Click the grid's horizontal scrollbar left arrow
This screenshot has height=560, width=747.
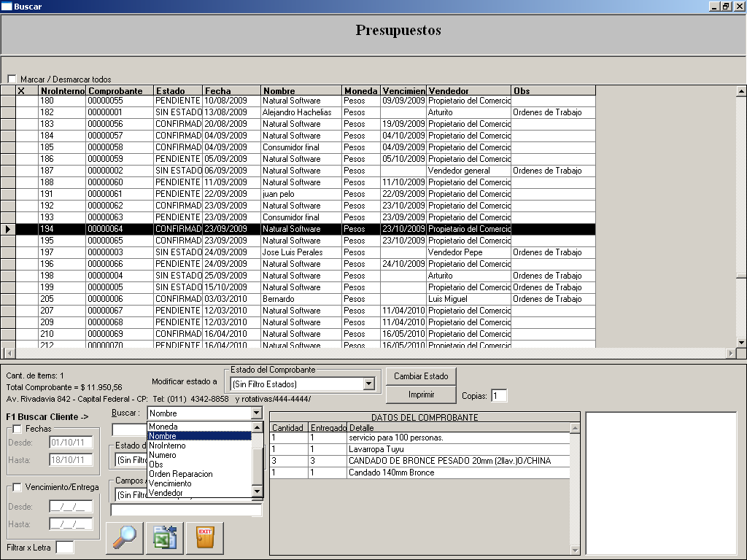[x=9, y=354]
